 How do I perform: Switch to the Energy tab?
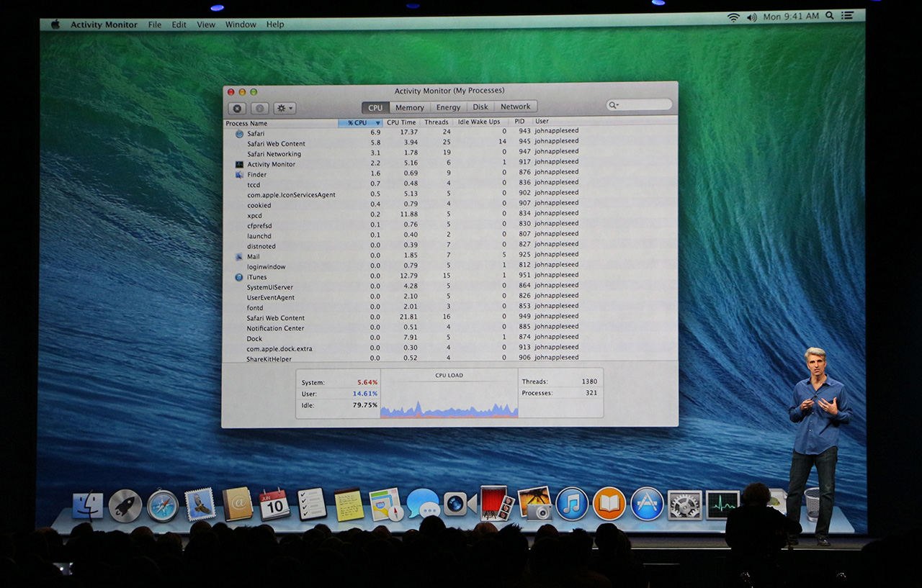pos(448,107)
